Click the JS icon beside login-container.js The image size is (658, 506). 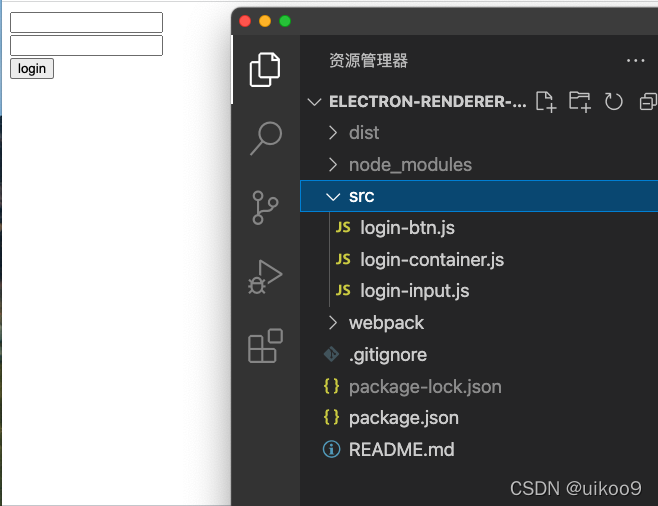coord(343,259)
